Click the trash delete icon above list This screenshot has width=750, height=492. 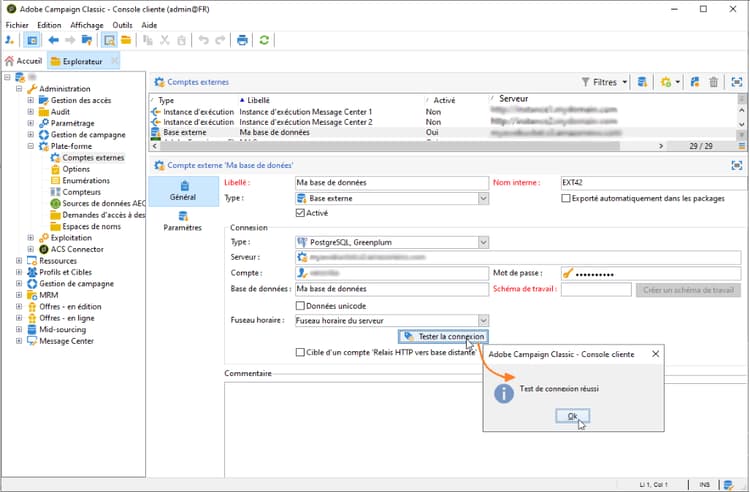point(714,82)
